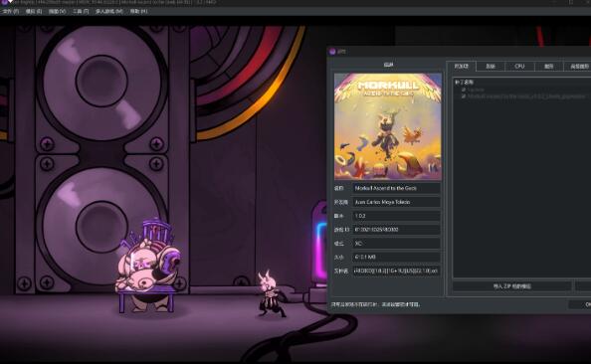The height and width of the screenshot is (364, 591).
Task: Open the fourth menu in the menu bar (工具)
Action: pos(81,11)
